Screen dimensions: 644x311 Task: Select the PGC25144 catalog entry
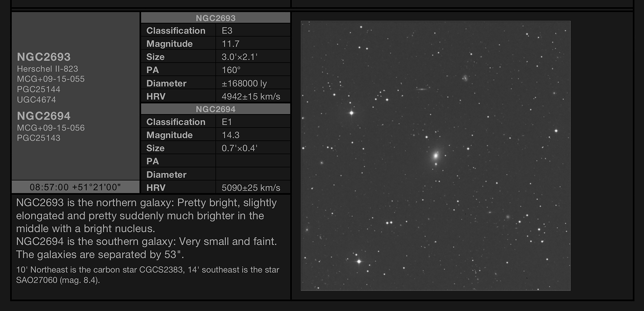click(39, 89)
